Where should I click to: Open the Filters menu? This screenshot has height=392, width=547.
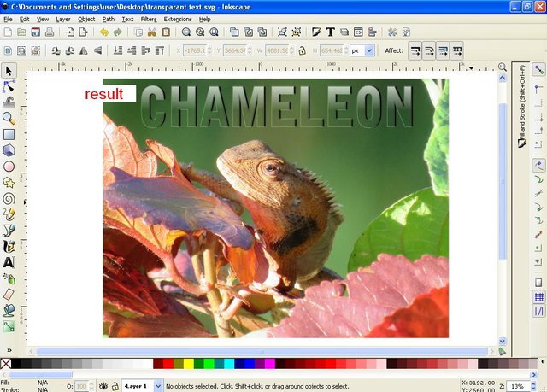pos(149,19)
